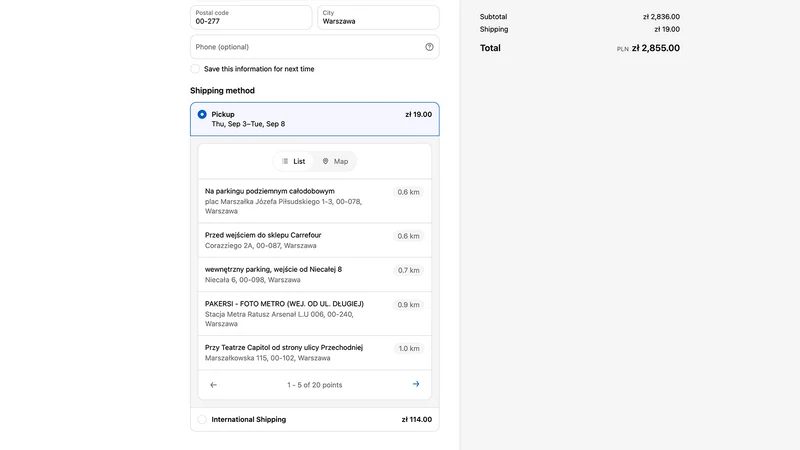
Task: Click the Phone (optional) input field
Action: [x=315, y=47]
